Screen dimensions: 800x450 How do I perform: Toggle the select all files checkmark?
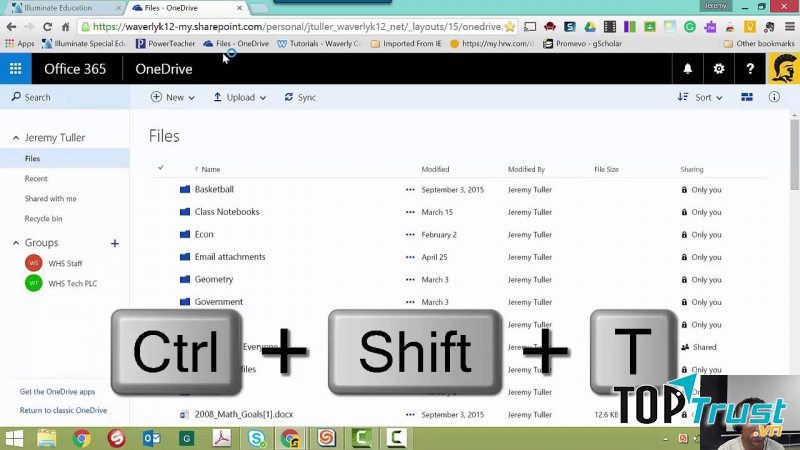tap(161, 168)
